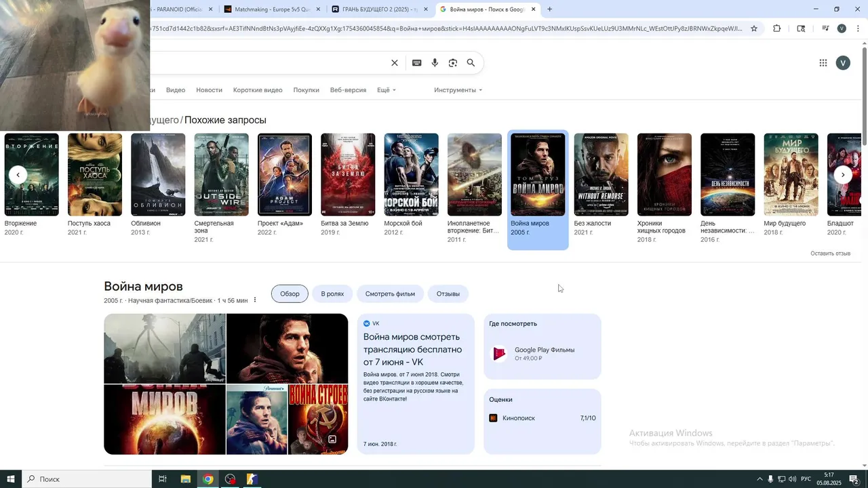Click the Оставить отзыв link
This screenshot has width=868, height=488.
pyautogui.click(x=830, y=253)
